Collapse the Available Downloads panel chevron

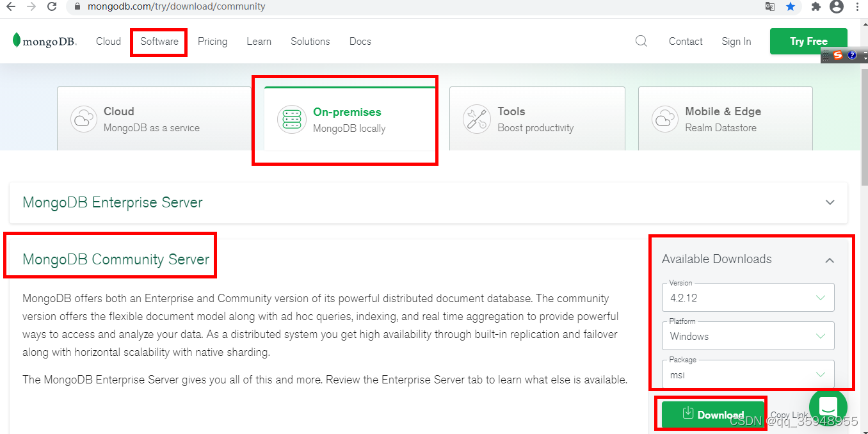point(830,260)
